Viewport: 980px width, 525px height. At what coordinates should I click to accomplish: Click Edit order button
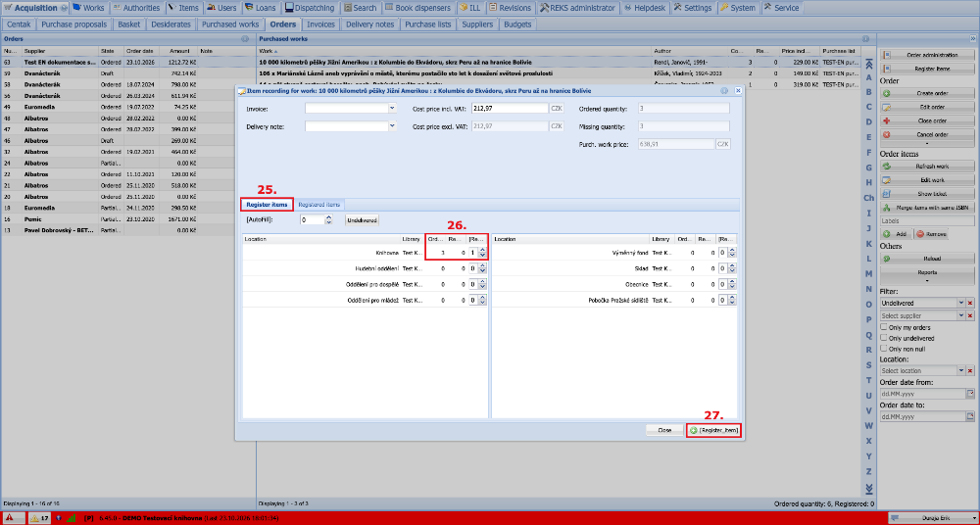click(927, 107)
